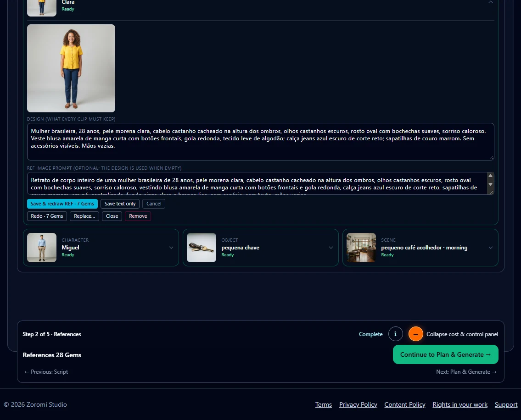Click the References 28 Gems text
The width and height of the screenshot is (521, 420).
click(x=52, y=355)
